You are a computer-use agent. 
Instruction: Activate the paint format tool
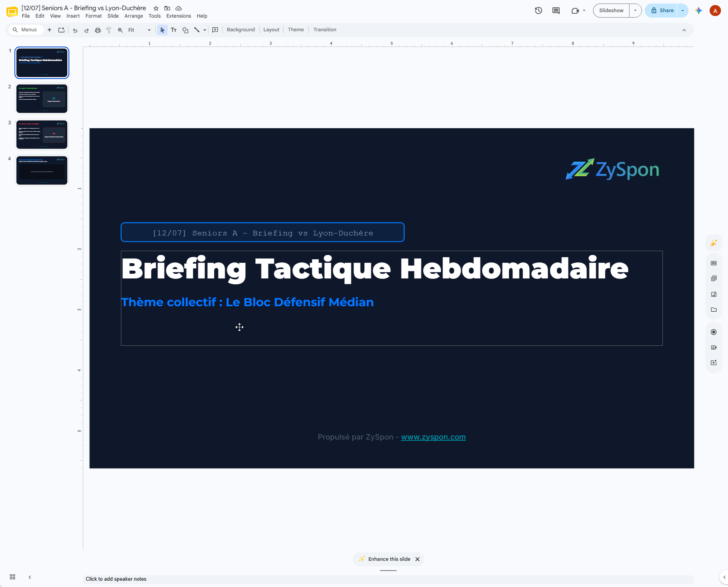(109, 30)
